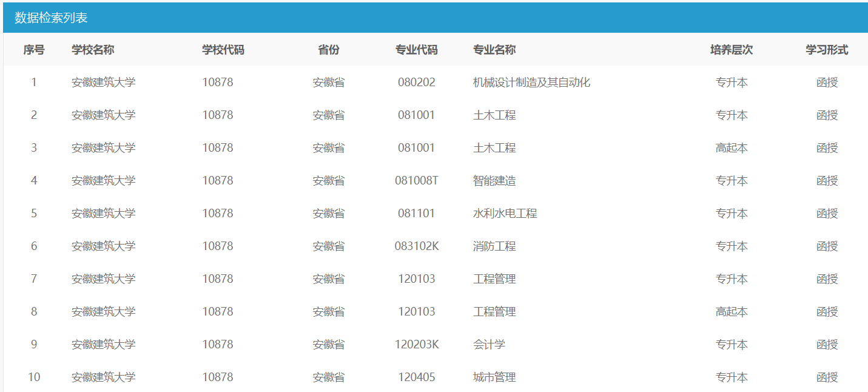Select 安徽省 in the 智能建造 row

point(329,180)
